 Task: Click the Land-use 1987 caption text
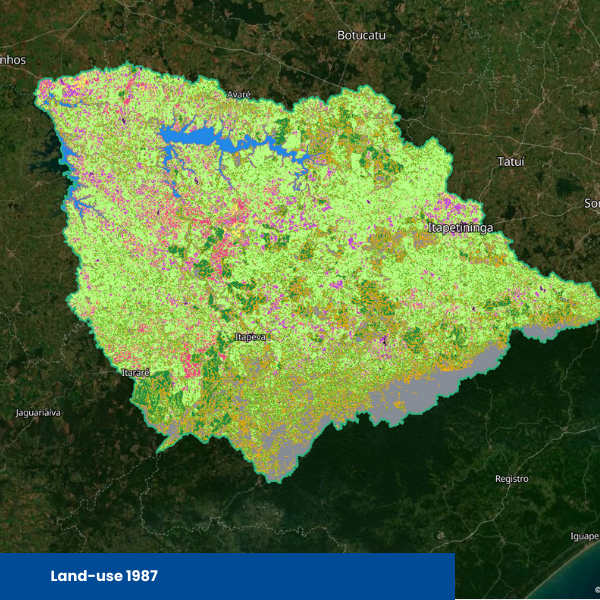pyautogui.click(x=104, y=576)
